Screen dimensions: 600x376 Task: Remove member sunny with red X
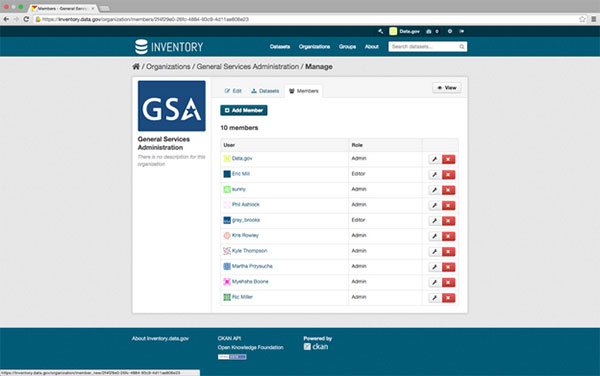point(448,190)
